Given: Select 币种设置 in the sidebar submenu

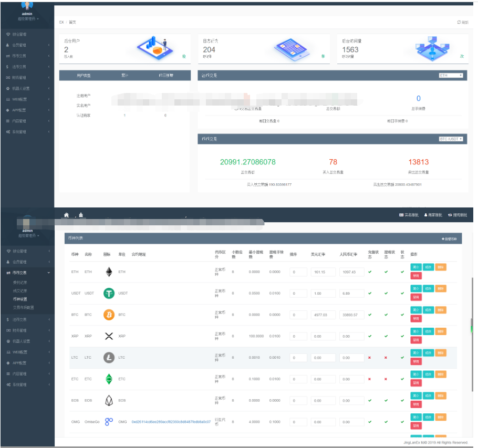Looking at the screenshot, I should 20,299.
